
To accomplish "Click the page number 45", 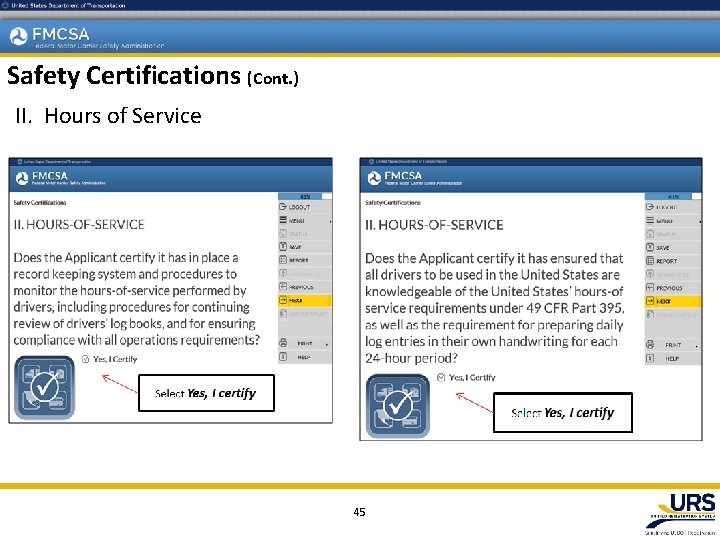I will tap(360, 512).
